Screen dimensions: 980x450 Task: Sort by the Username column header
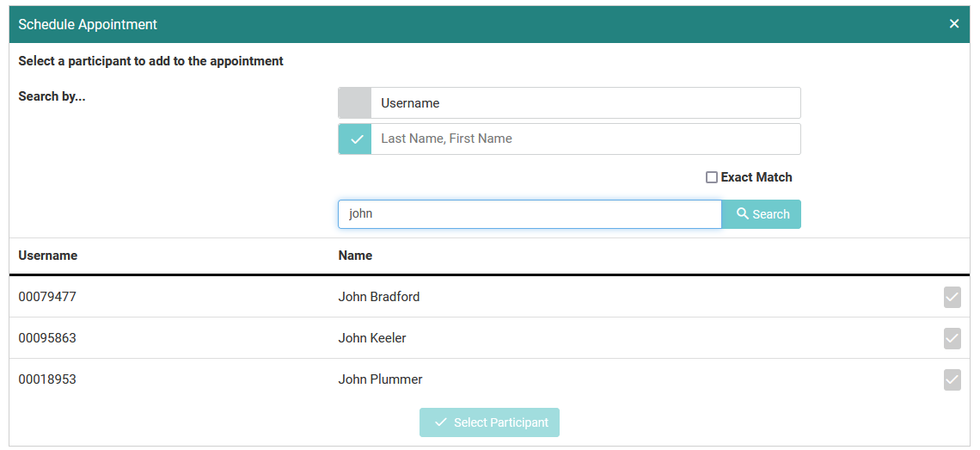pyautogui.click(x=48, y=256)
